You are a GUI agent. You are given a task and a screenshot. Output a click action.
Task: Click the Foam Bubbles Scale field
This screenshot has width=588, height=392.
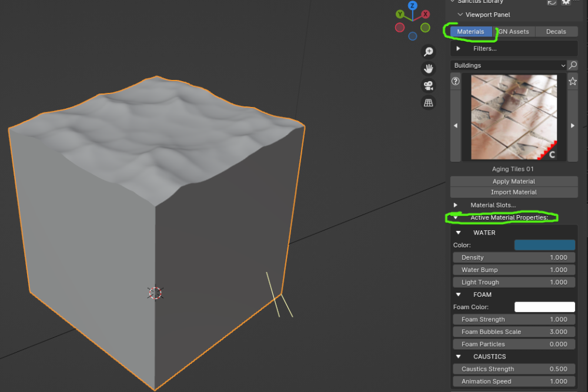(x=514, y=331)
